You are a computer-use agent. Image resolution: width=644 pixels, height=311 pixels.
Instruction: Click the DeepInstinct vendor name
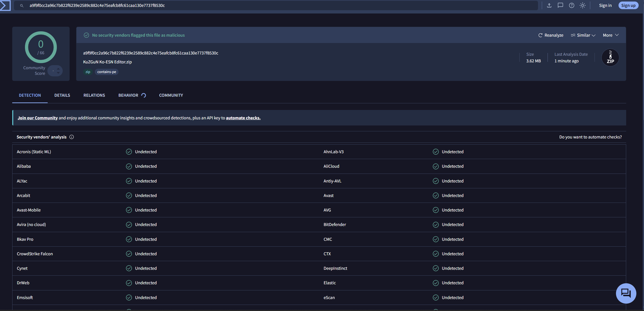(x=335, y=268)
